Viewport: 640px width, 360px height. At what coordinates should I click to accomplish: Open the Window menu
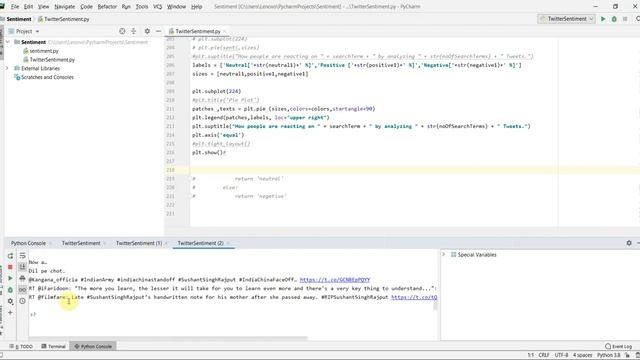[176, 7]
